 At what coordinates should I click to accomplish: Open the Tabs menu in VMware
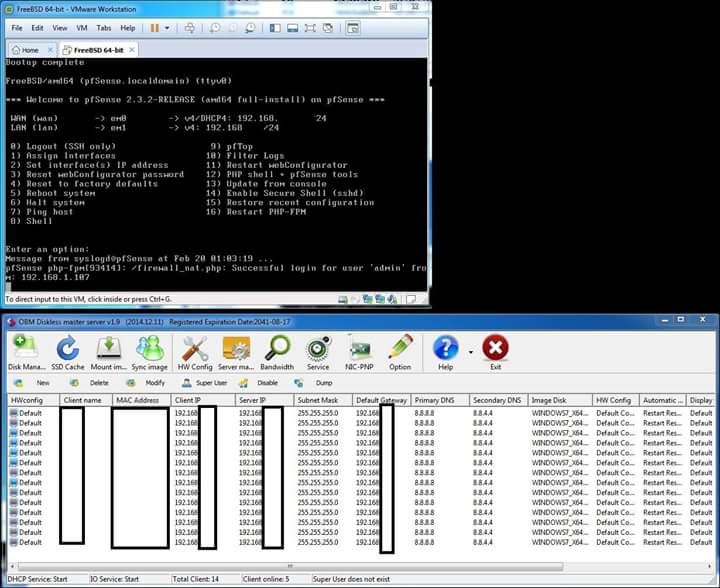click(104, 28)
